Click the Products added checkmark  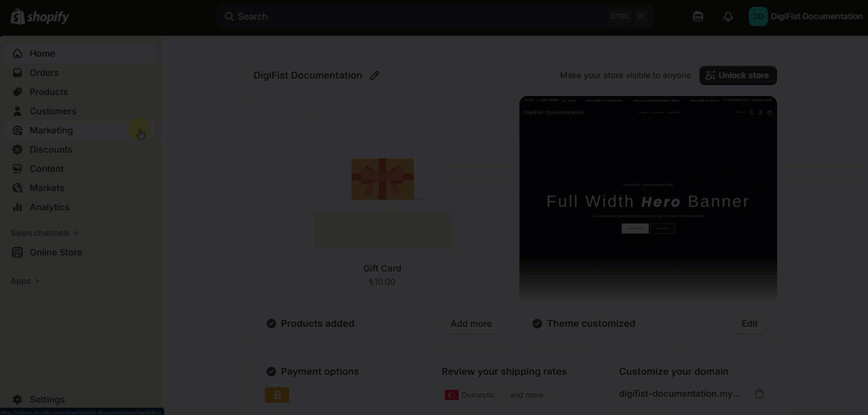271,324
